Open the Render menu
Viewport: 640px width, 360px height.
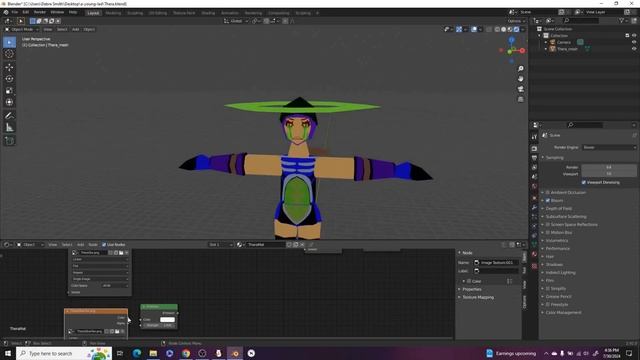pyautogui.click(x=40, y=12)
